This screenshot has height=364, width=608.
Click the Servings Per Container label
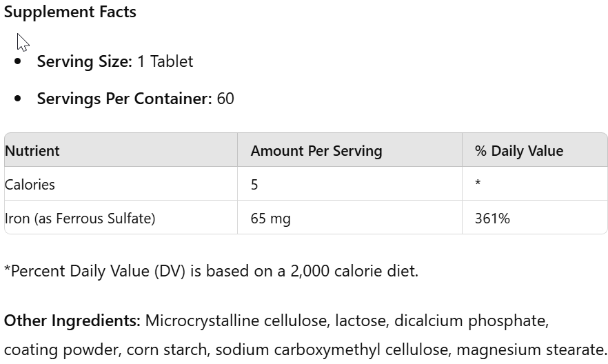pyautogui.click(x=124, y=99)
